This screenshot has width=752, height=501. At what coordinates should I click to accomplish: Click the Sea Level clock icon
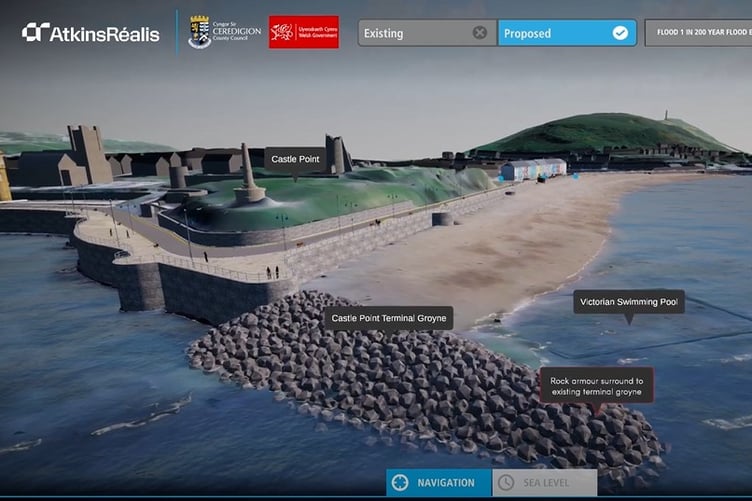506,483
